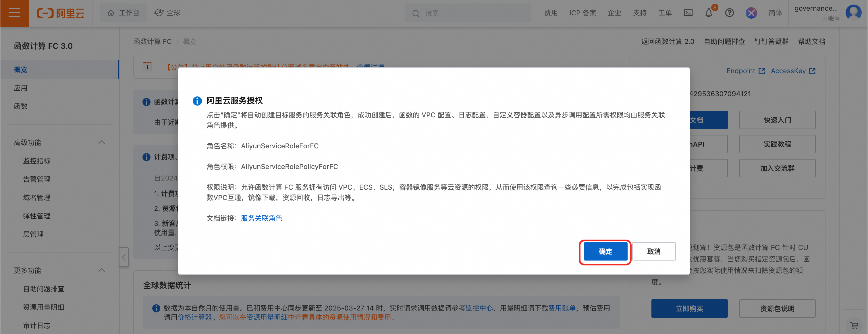Open the Endpoint external link
The width and height of the screenshot is (868, 334).
click(745, 71)
